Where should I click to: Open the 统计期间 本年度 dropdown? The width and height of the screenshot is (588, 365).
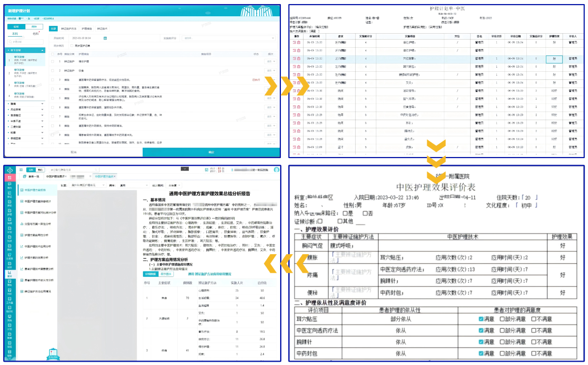(x=174, y=185)
